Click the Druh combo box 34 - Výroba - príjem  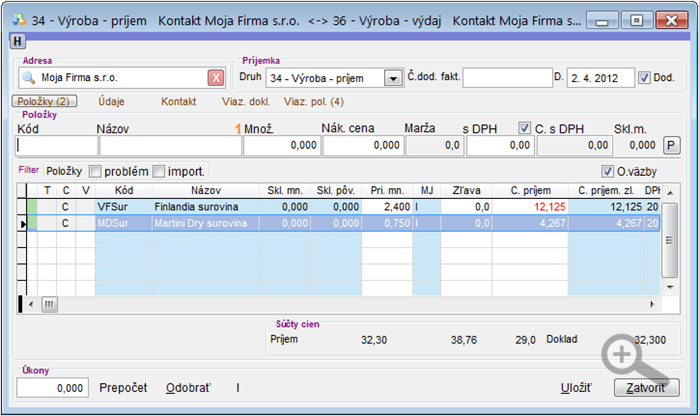[x=334, y=78]
